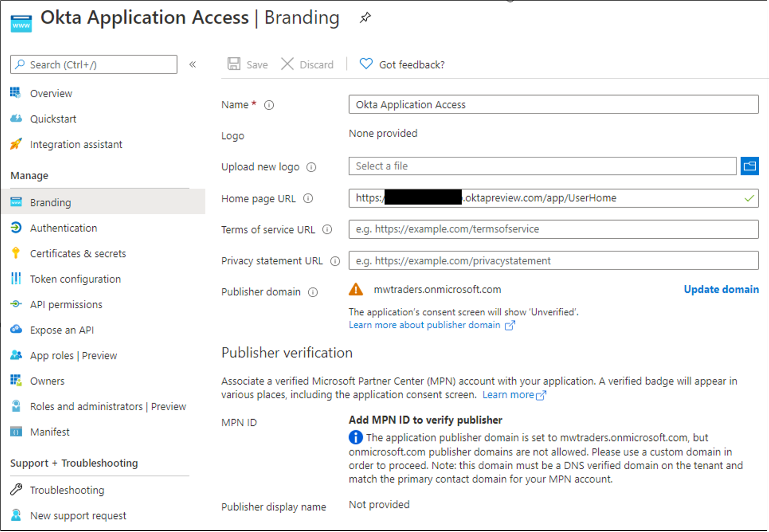Click the Home page URL info icon
This screenshot has width=769, height=532.
[308, 199]
